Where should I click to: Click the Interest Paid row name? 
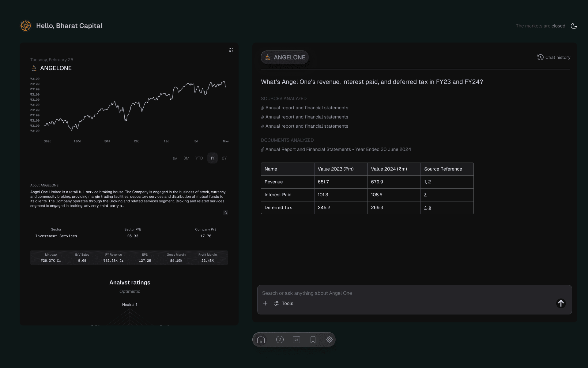click(278, 195)
